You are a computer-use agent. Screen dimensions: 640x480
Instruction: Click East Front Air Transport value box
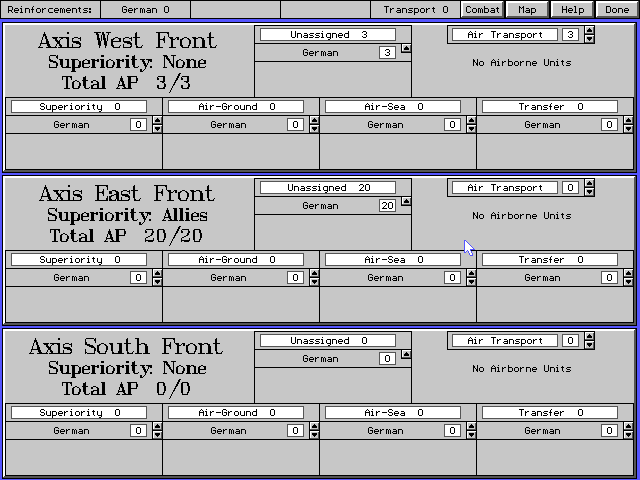570,188
